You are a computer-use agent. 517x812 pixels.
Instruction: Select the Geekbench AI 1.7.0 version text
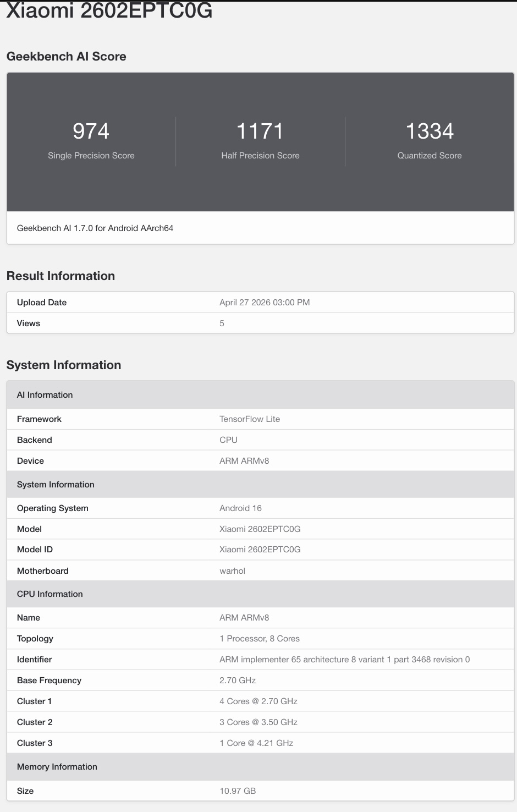95,228
